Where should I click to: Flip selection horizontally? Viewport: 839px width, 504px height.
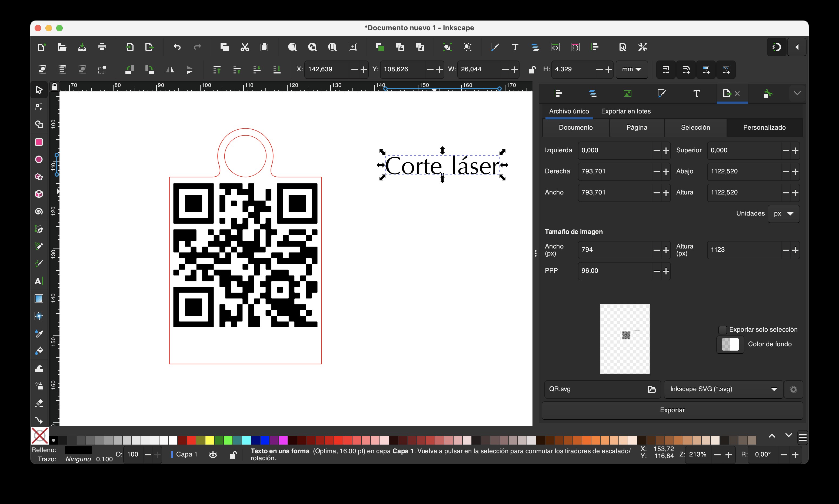(x=169, y=70)
